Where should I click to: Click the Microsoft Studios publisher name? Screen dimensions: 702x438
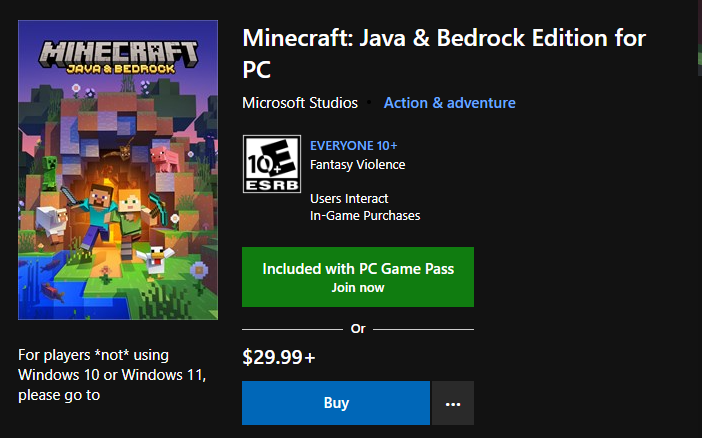tap(300, 103)
